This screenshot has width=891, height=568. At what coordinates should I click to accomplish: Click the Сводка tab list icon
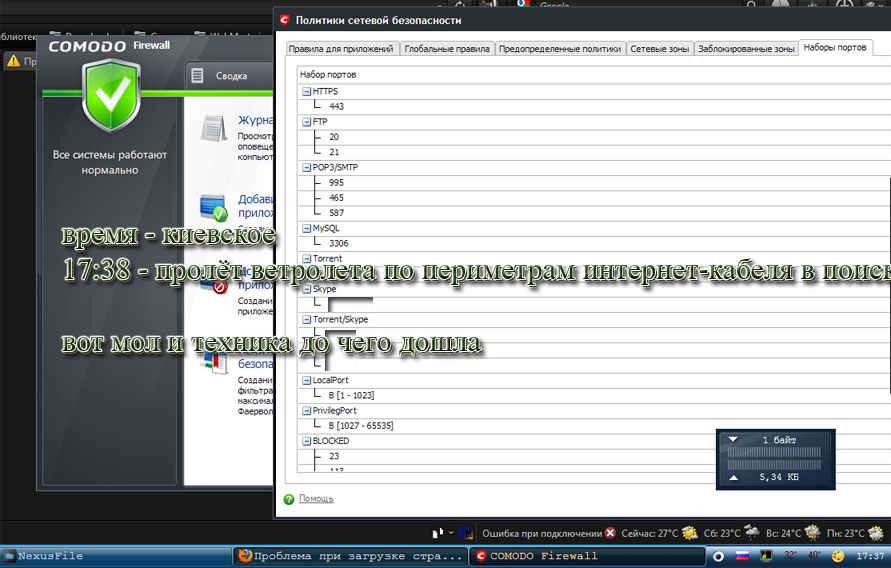(x=197, y=75)
